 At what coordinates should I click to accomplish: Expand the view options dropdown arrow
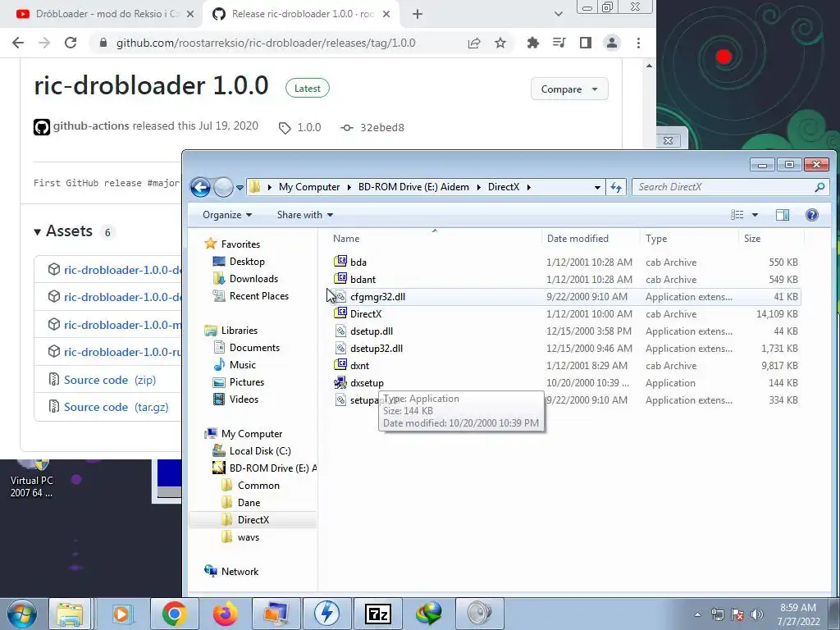click(755, 215)
